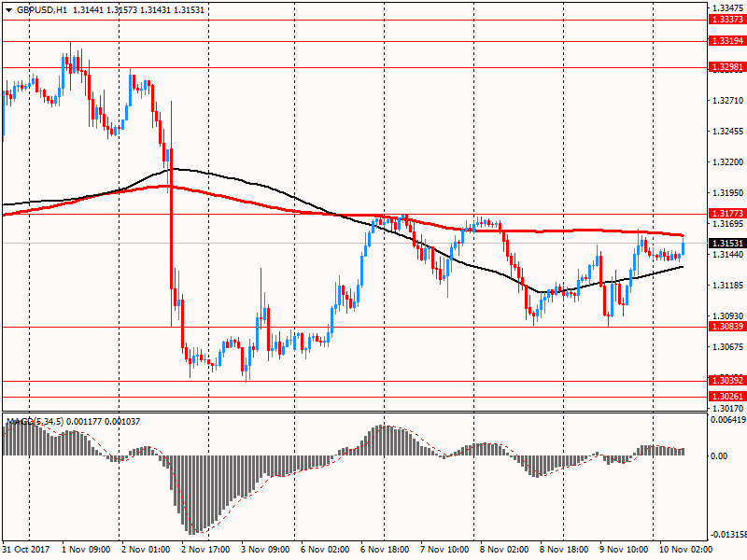Screen dimensions: 747x560
Task: Select the 1.30261 support level label
Action: 727,397
